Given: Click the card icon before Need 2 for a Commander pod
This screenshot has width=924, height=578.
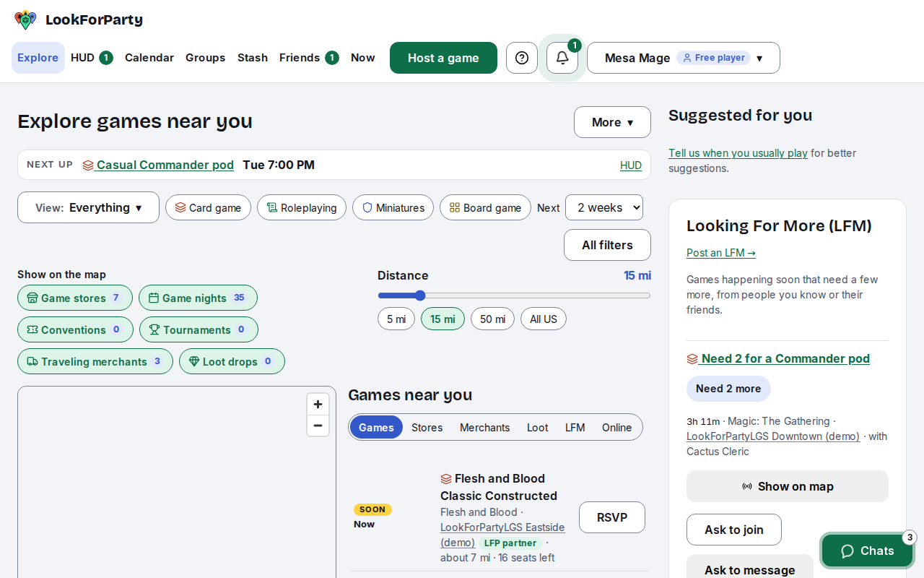Looking at the screenshot, I should pos(692,358).
